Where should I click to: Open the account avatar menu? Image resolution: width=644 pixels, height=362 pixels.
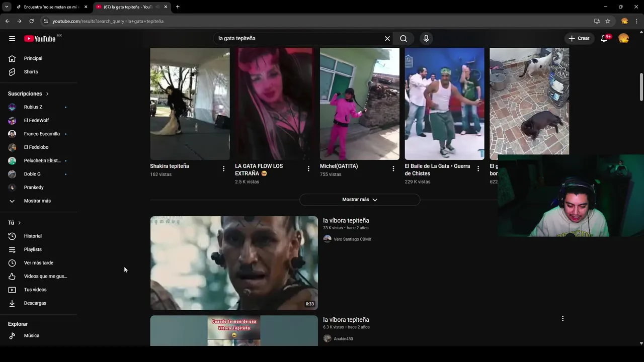[624, 38]
